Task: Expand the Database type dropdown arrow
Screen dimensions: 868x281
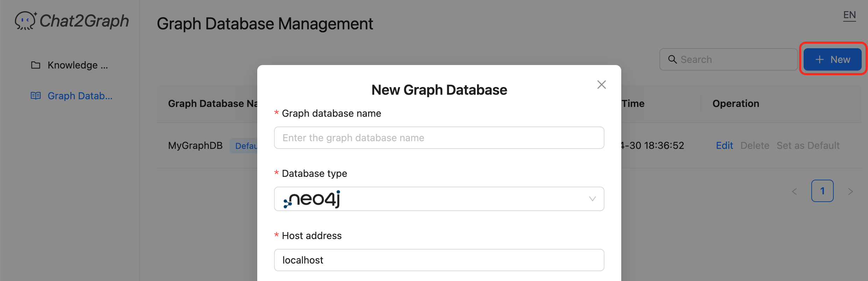Action: 592,199
